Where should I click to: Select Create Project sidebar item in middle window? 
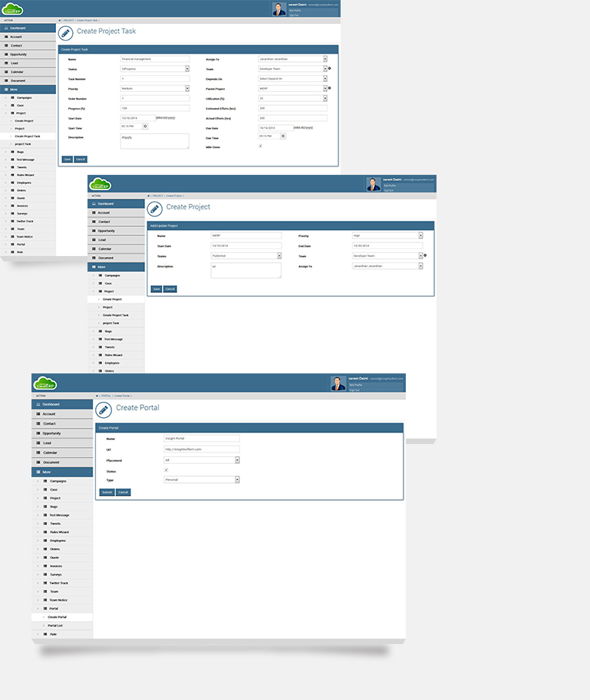(x=116, y=299)
